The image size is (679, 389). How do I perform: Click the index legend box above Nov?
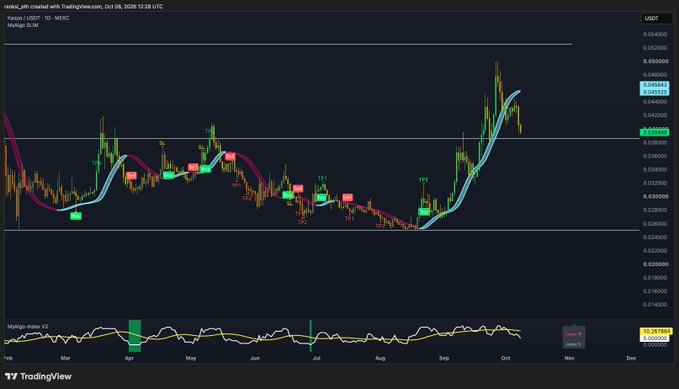click(574, 337)
